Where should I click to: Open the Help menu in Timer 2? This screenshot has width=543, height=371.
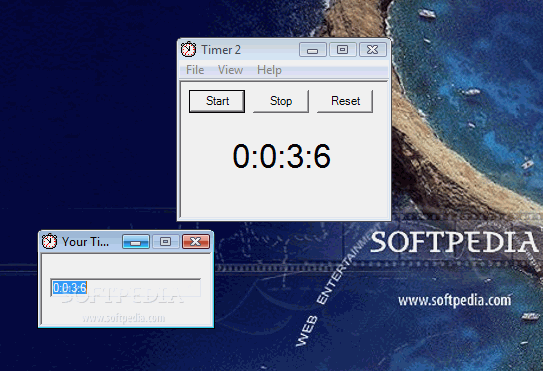tap(269, 70)
